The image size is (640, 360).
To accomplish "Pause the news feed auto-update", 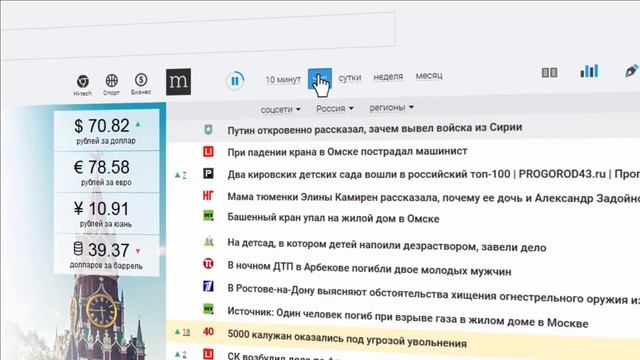I will click(235, 80).
